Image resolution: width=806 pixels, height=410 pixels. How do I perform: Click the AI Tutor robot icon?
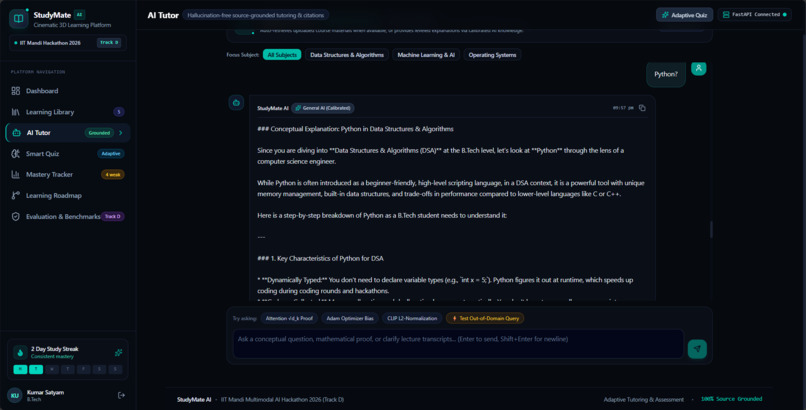tap(16, 133)
